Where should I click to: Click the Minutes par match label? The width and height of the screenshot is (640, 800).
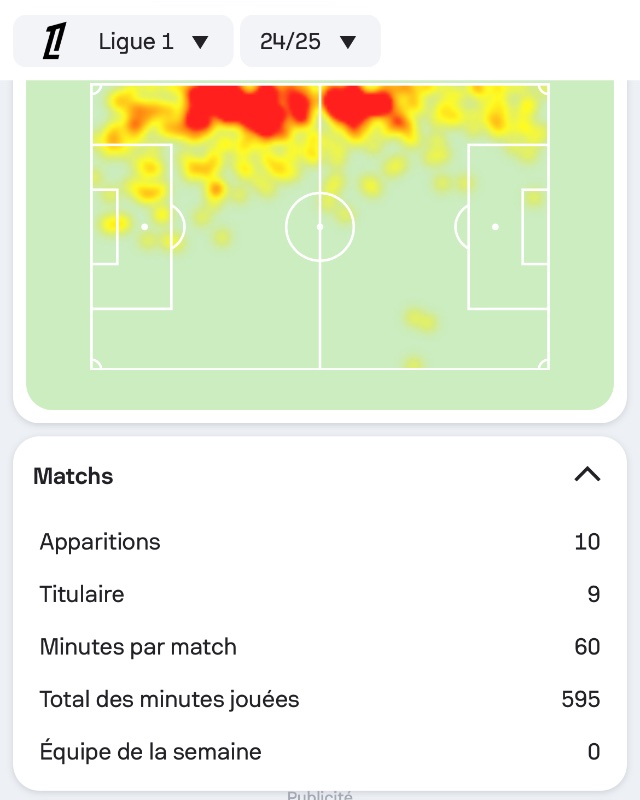click(x=138, y=647)
